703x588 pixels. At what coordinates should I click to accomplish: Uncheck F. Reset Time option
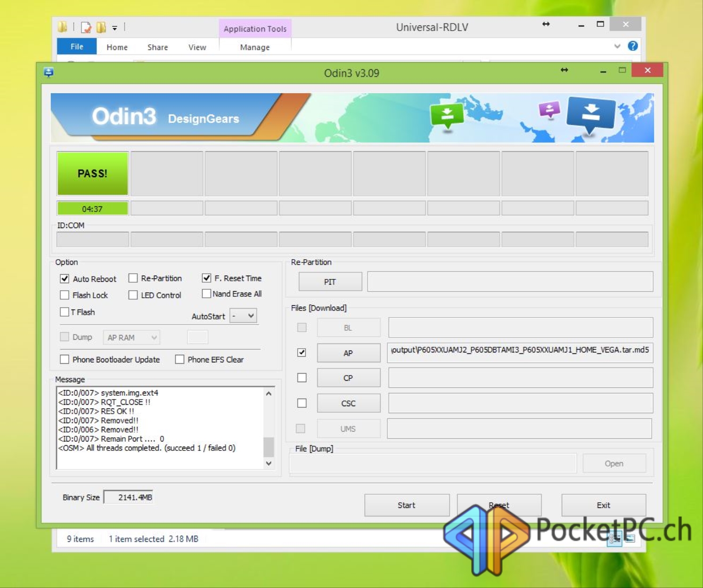(206, 278)
